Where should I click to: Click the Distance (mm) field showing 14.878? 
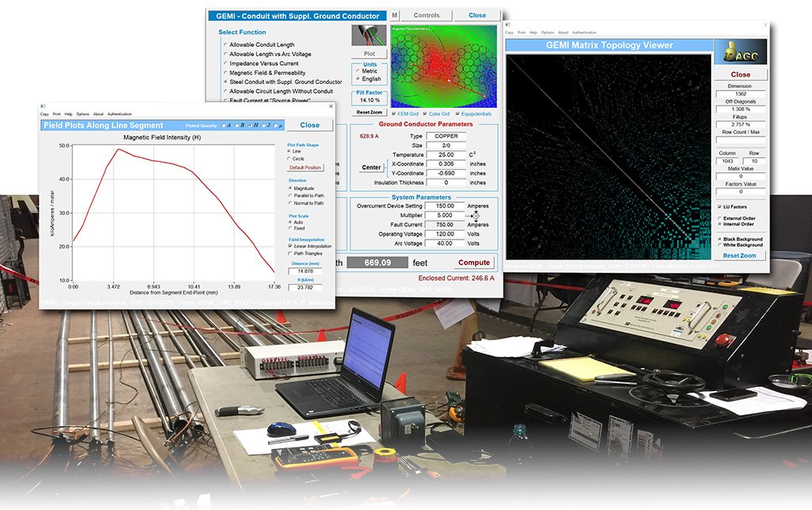[305, 271]
